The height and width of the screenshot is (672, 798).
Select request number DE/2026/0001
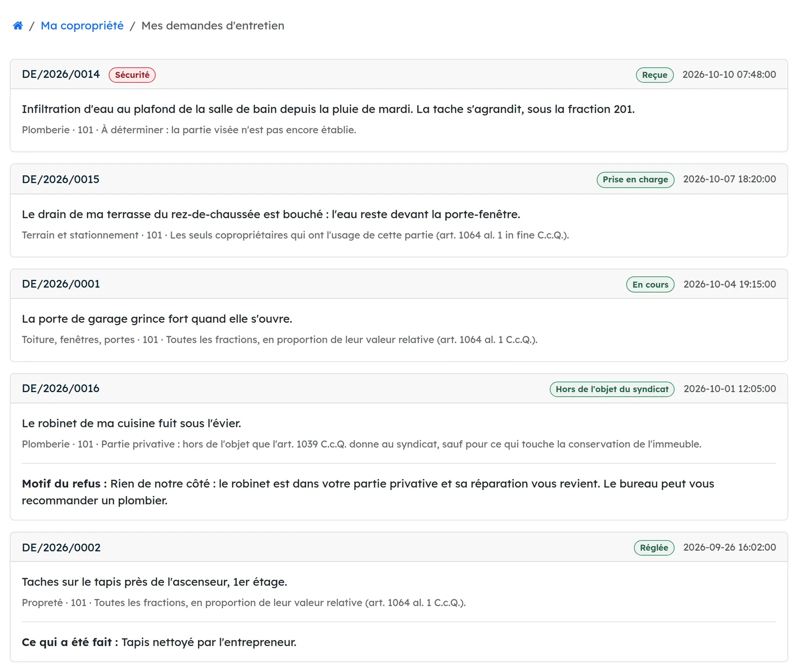click(61, 284)
